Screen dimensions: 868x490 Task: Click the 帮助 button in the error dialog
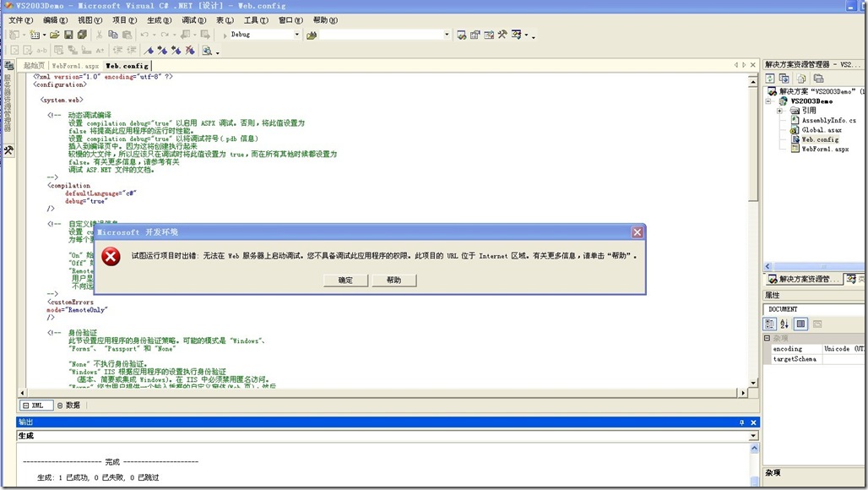point(393,280)
